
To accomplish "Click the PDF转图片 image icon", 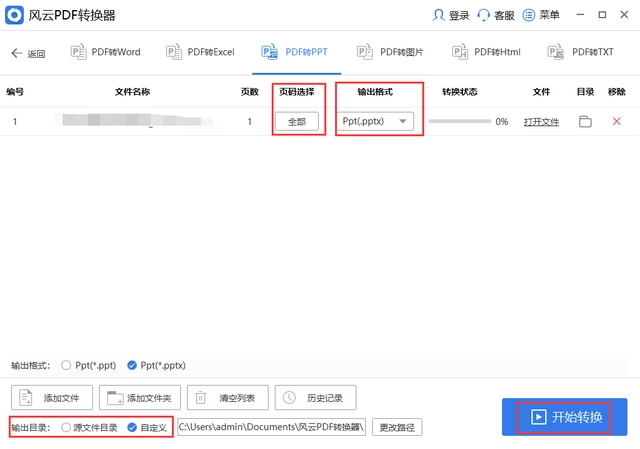I will click(x=365, y=52).
